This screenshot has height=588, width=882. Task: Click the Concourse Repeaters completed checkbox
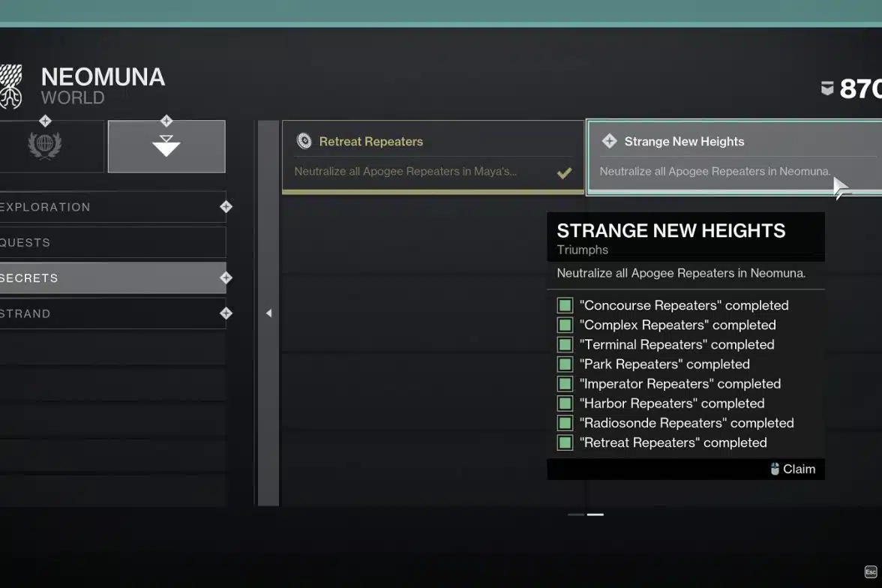pyautogui.click(x=565, y=305)
